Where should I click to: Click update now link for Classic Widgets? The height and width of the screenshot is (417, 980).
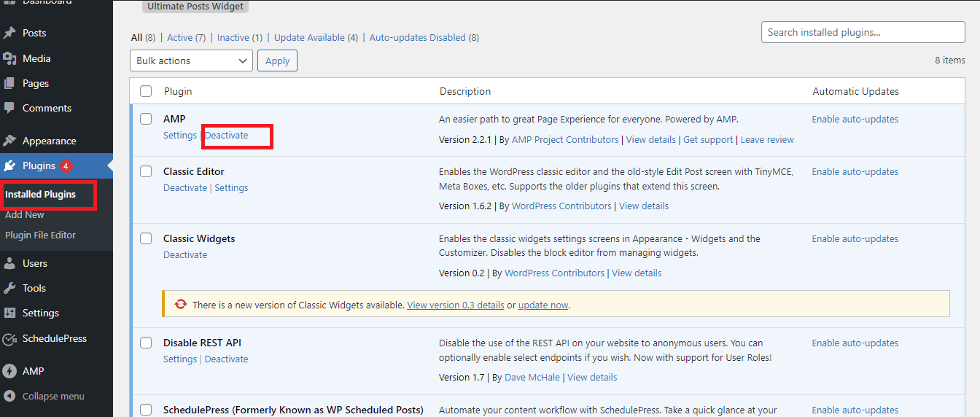543,305
